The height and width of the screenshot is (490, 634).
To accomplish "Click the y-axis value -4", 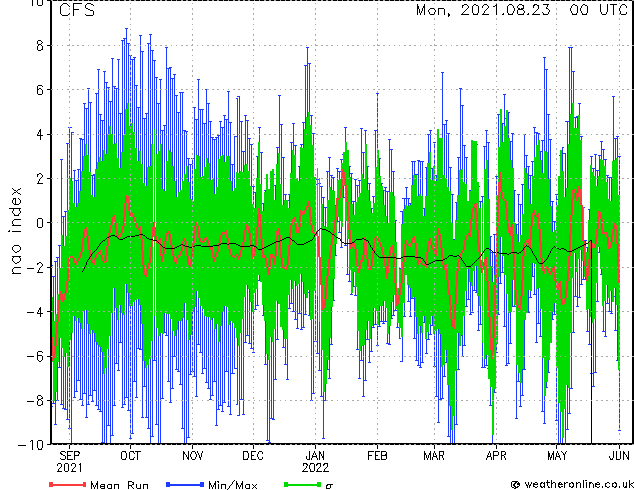I will point(35,312).
